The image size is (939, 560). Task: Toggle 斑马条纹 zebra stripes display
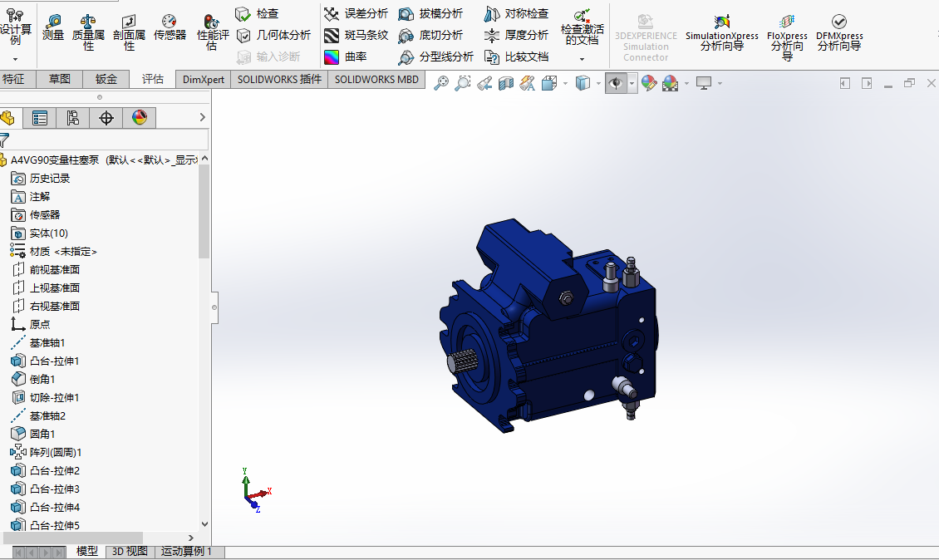point(356,36)
